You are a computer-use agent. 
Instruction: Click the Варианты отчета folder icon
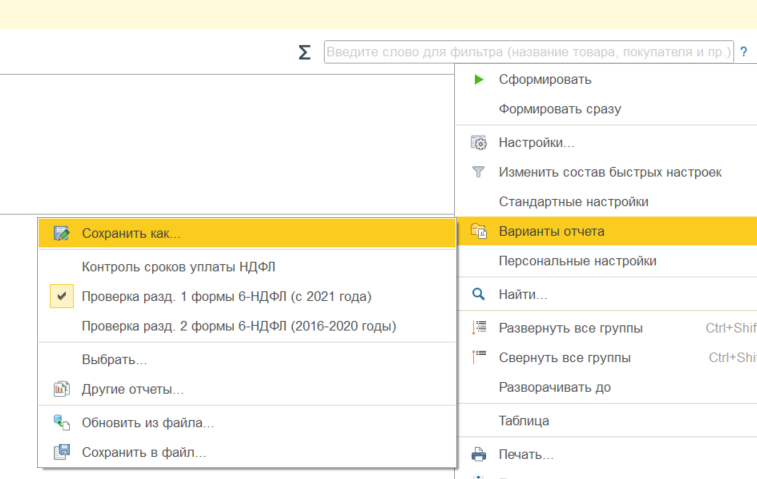click(478, 232)
